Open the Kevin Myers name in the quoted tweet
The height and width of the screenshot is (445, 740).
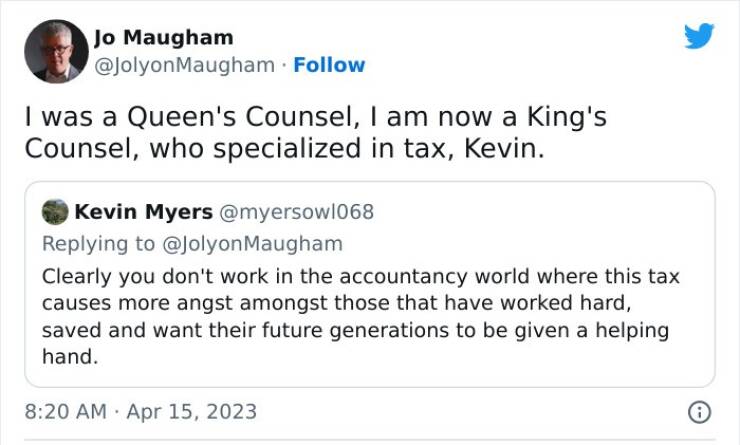[144, 212]
